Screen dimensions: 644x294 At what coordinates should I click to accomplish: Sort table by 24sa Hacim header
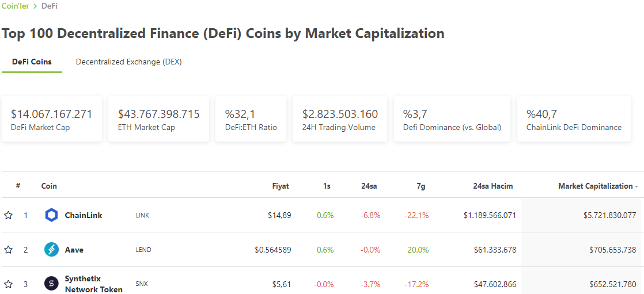(493, 186)
